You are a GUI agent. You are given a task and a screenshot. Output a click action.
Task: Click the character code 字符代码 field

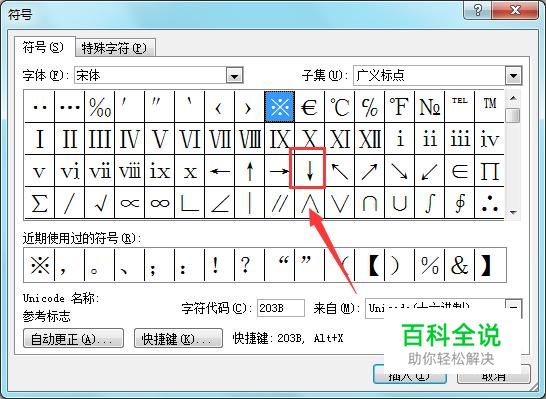click(x=281, y=308)
